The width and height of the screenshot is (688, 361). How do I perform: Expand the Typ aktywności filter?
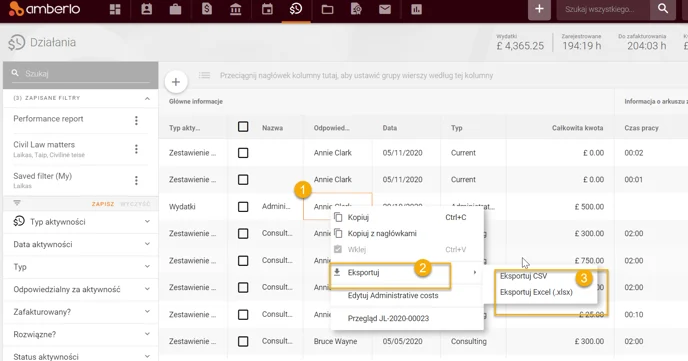[147, 222]
